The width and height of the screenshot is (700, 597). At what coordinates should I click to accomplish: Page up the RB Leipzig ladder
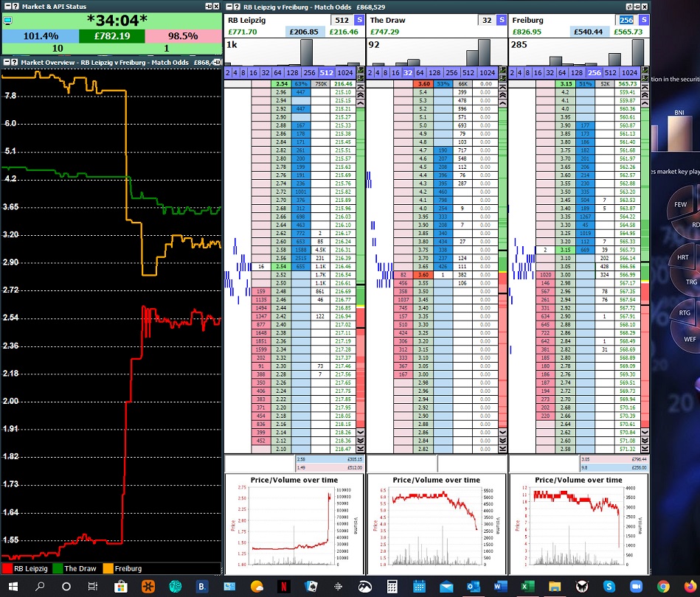pos(361,94)
